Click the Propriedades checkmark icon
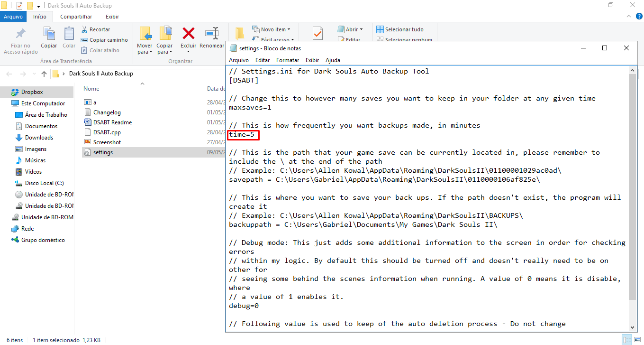Screen dimensions: 644x345 [x=317, y=33]
